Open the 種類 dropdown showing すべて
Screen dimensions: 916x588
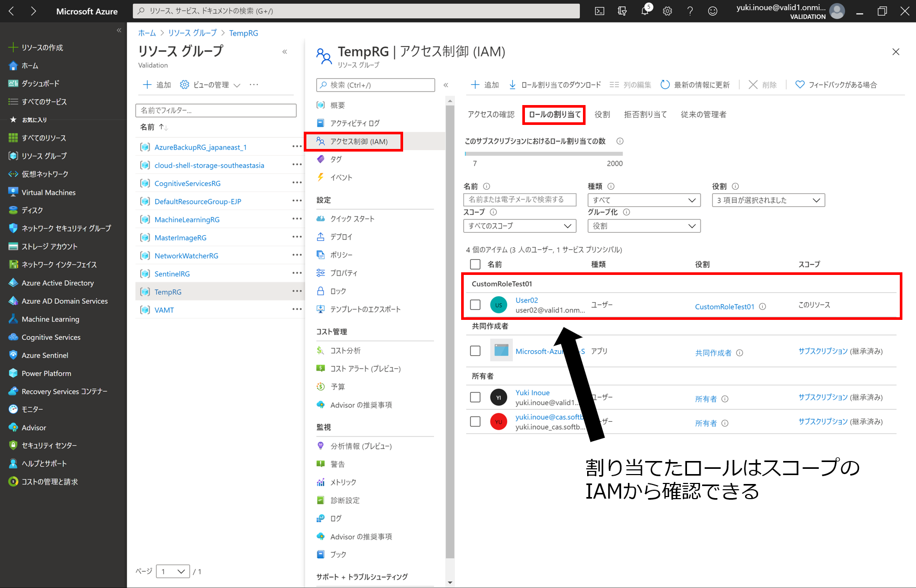coord(644,200)
